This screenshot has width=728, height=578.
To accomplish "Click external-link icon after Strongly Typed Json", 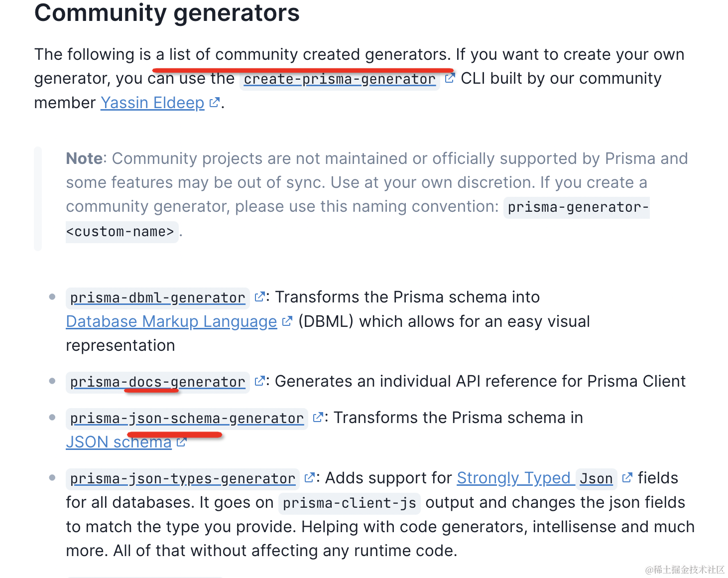I will 627,478.
